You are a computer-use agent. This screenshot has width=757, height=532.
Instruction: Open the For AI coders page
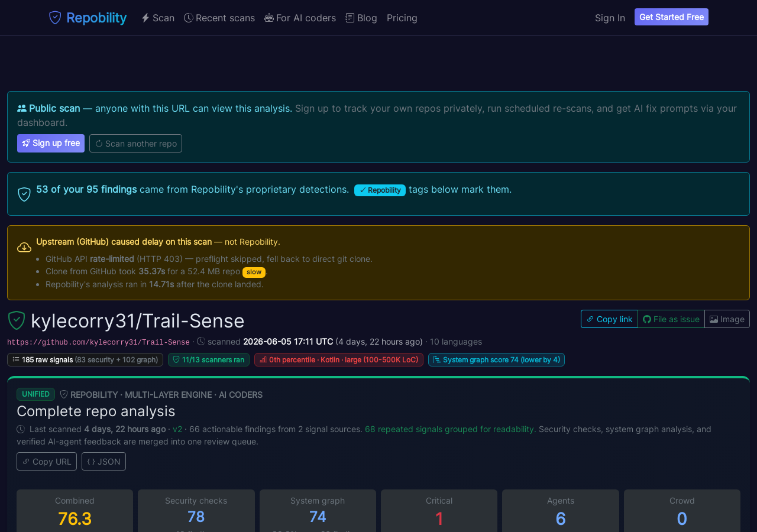click(x=300, y=18)
